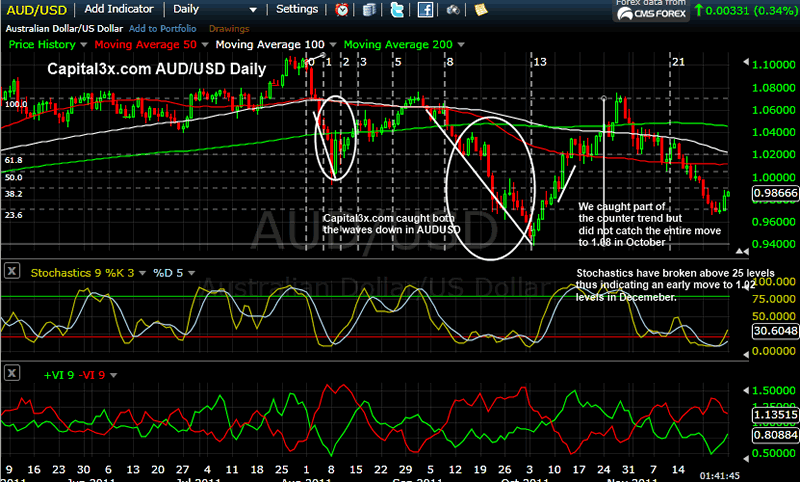Select the time zone marker 21
This screenshot has height=482, width=800.
(x=678, y=62)
